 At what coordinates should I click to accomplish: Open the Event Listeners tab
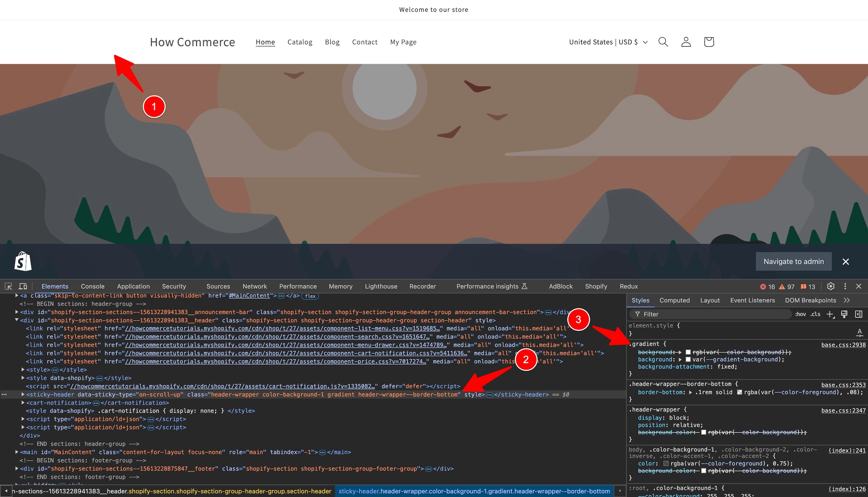pyautogui.click(x=752, y=300)
